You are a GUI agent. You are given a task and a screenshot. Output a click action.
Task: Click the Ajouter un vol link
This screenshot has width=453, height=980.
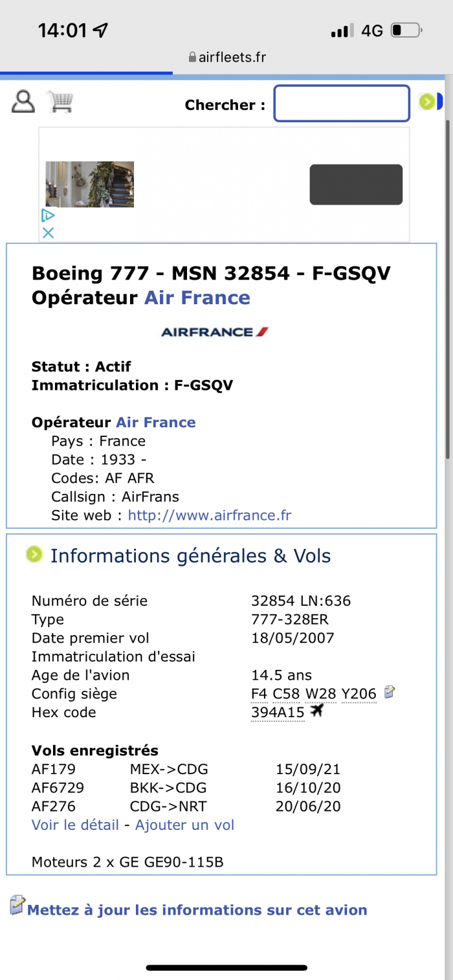[x=184, y=825]
